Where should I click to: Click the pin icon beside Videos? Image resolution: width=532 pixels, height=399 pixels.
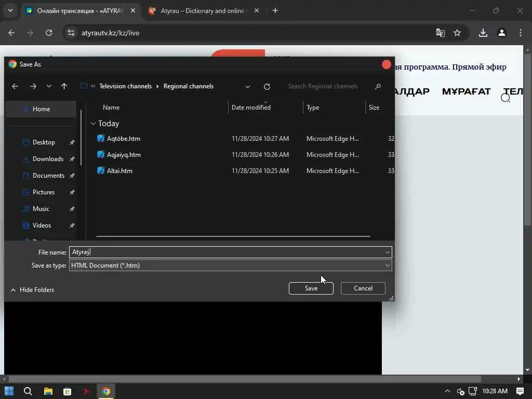pyautogui.click(x=72, y=225)
